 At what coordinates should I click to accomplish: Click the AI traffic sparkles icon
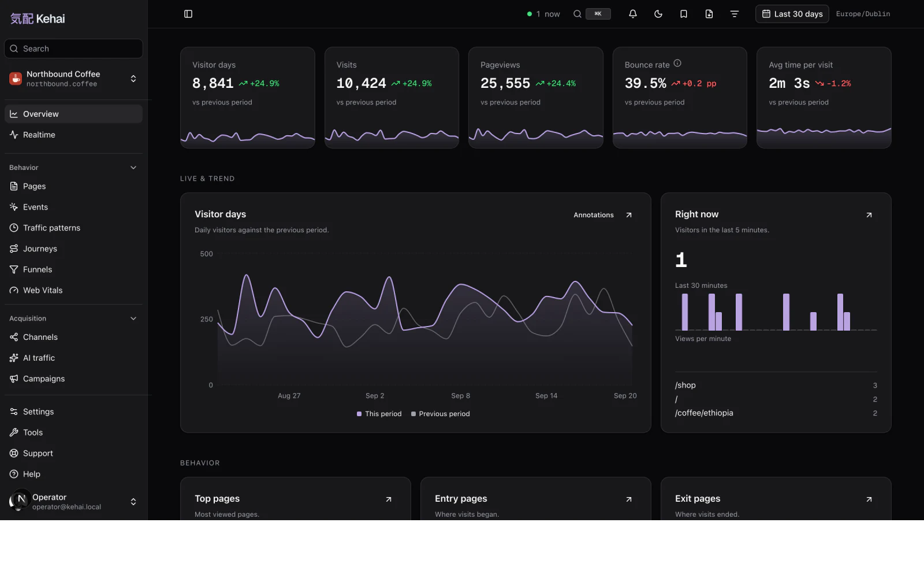(x=14, y=358)
